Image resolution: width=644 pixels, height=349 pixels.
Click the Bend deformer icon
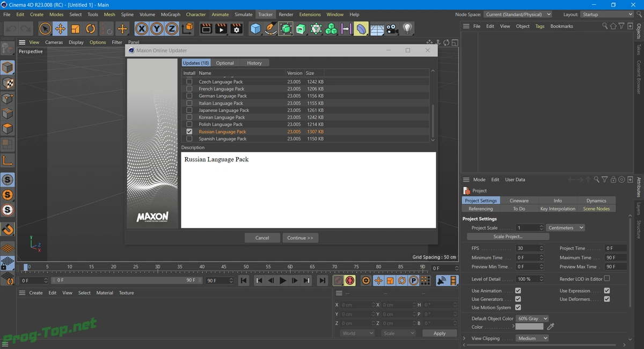pos(362,28)
